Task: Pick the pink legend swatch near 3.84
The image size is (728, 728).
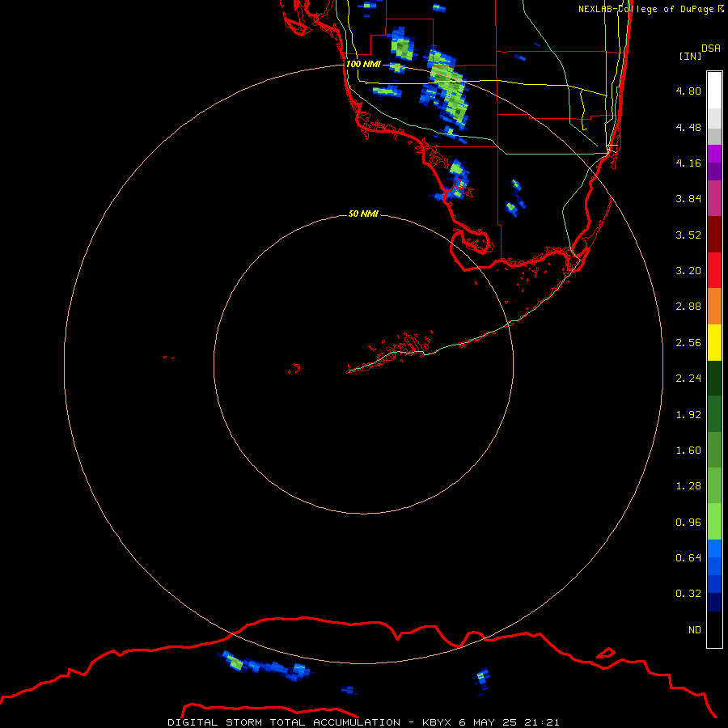Action: 714,198
